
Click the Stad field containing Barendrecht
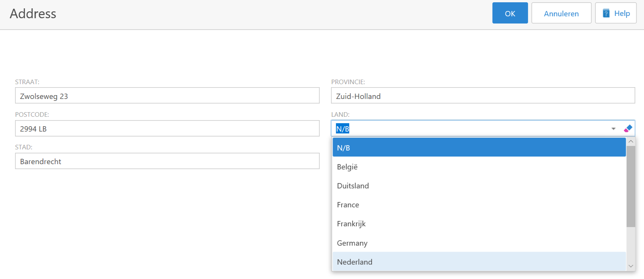click(x=167, y=161)
